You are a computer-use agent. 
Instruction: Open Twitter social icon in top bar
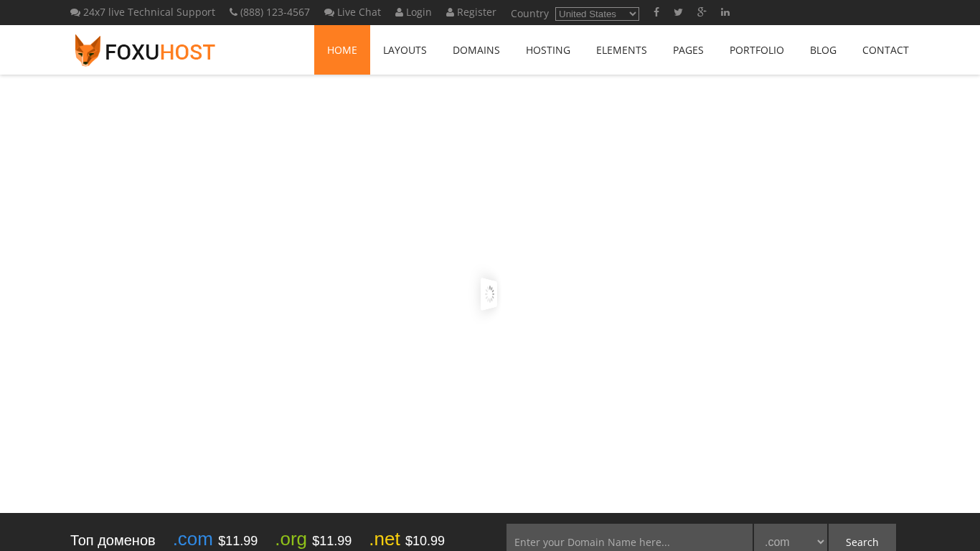coord(678,12)
